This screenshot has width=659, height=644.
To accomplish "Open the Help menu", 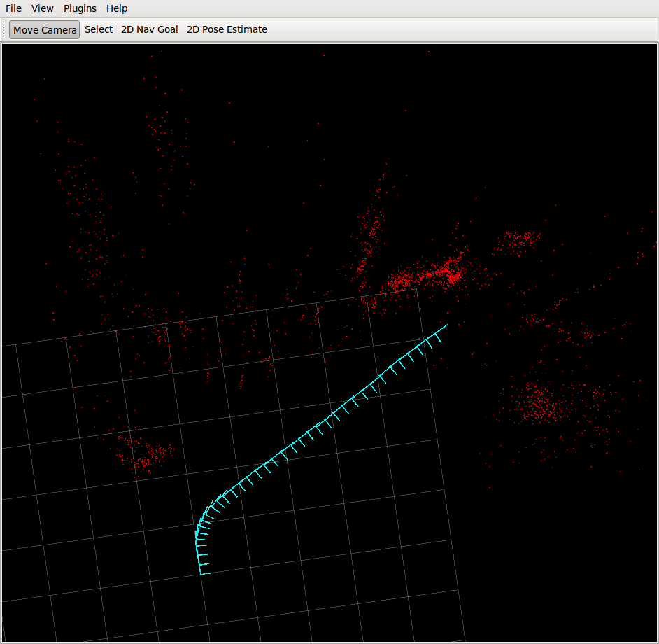I will click(x=117, y=8).
